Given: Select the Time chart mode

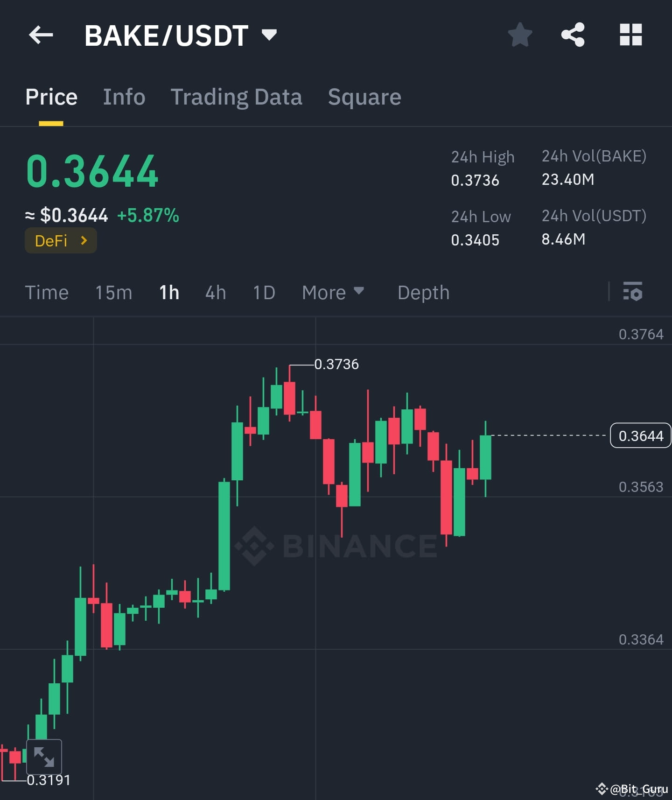Looking at the screenshot, I should (x=47, y=292).
